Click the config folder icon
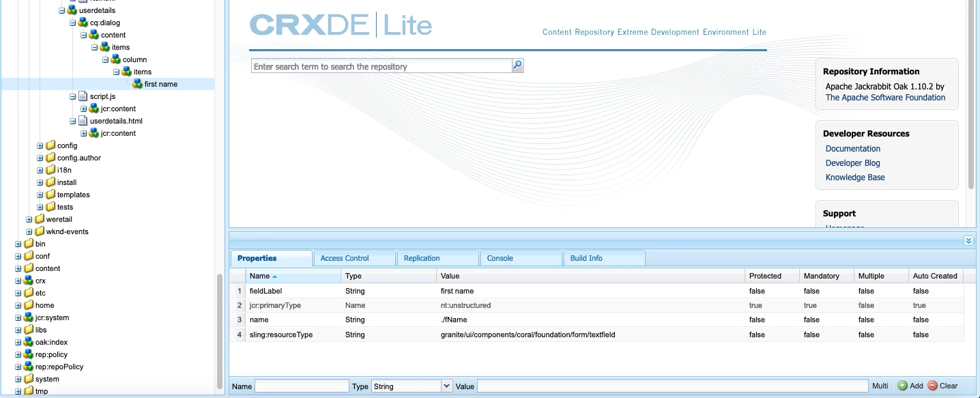The image size is (980, 398). pyautogui.click(x=51, y=145)
